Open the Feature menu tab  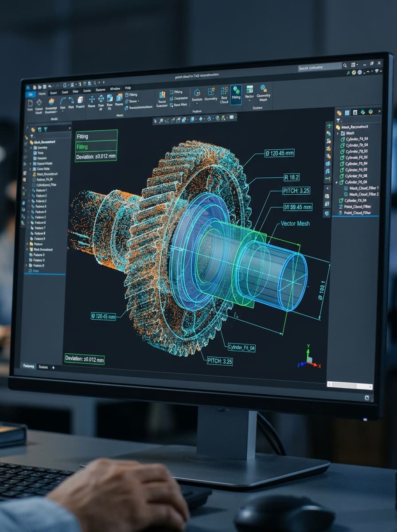pos(101,90)
